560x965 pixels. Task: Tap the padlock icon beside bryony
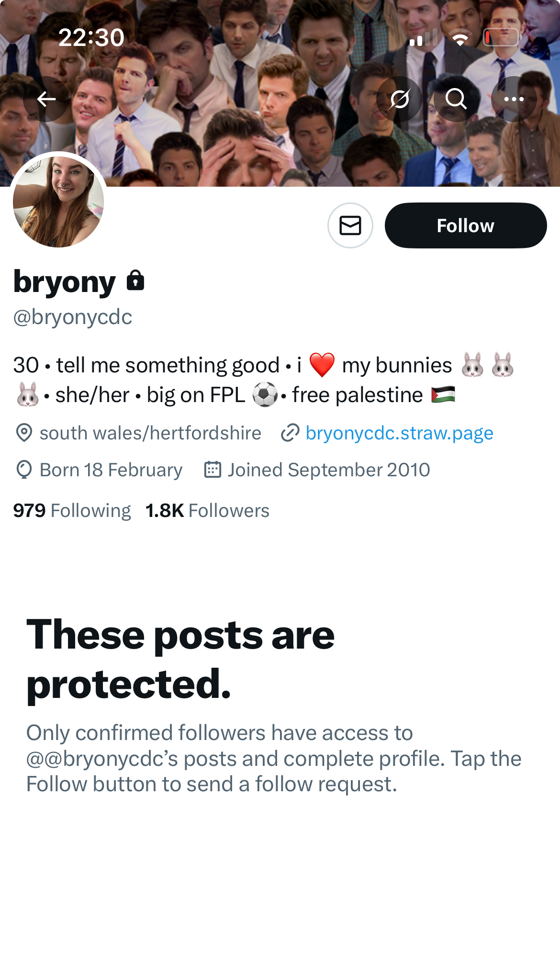(135, 281)
